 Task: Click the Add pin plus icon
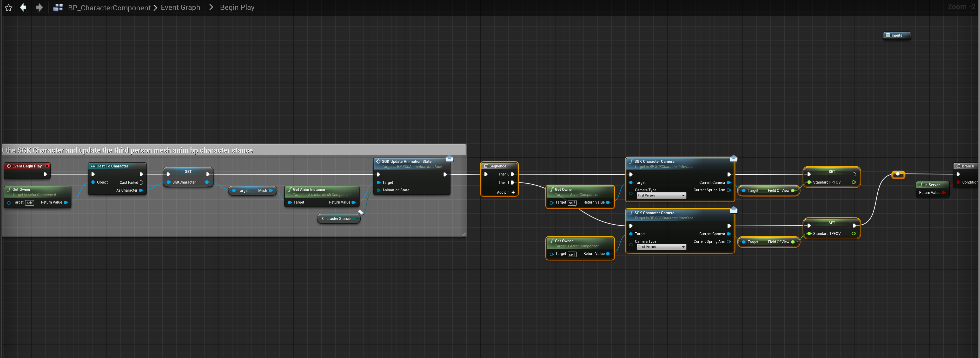click(x=513, y=192)
